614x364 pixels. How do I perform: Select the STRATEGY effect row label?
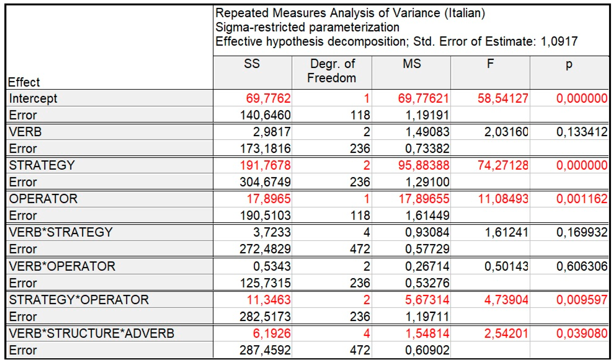pyautogui.click(x=42, y=165)
